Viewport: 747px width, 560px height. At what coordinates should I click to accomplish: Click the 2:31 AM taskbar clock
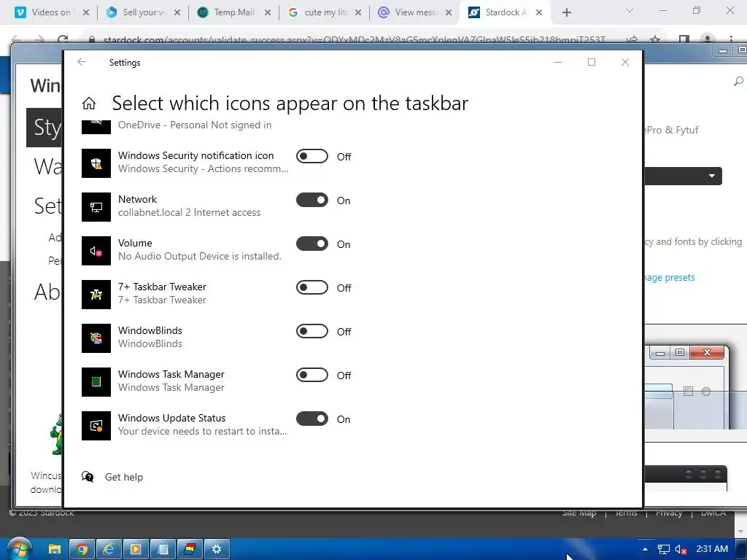(x=712, y=549)
